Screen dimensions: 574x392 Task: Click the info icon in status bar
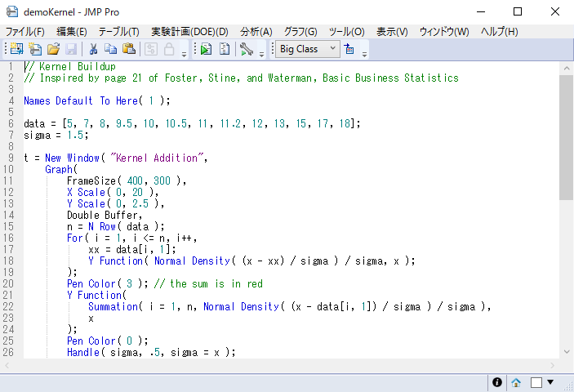[x=497, y=381]
